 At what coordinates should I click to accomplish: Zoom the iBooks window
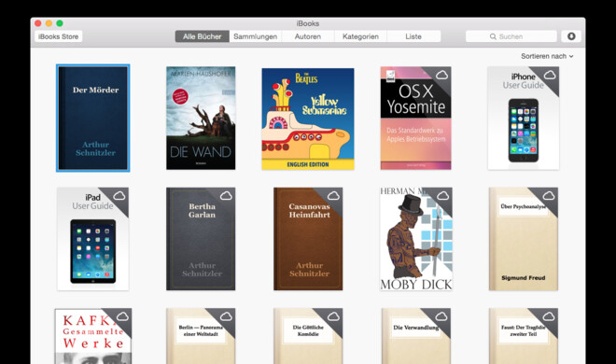pos(60,23)
